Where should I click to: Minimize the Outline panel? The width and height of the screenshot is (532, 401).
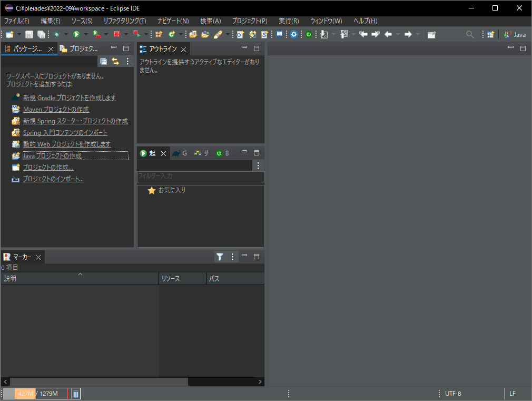(244, 48)
